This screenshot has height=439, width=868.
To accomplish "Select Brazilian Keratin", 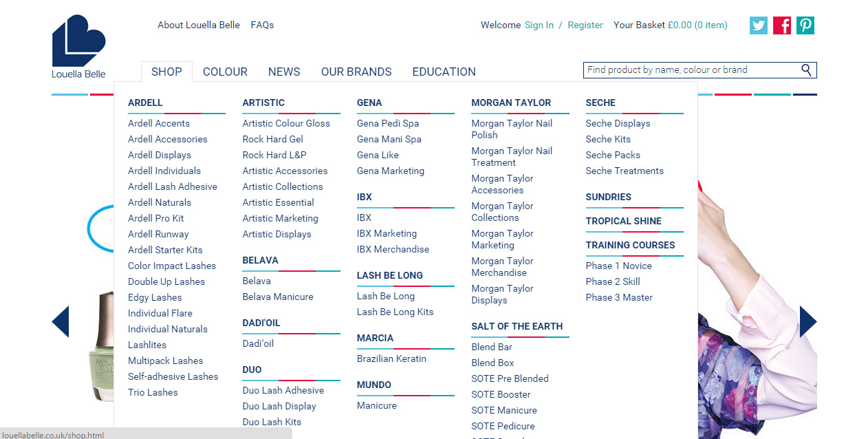I will (x=391, y=358).
